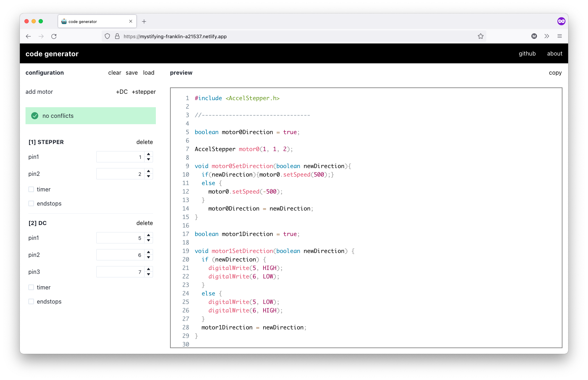This screenshot has width=588, height=380.
Task: Click the DC pin3 input field
Action: point(120,272)
